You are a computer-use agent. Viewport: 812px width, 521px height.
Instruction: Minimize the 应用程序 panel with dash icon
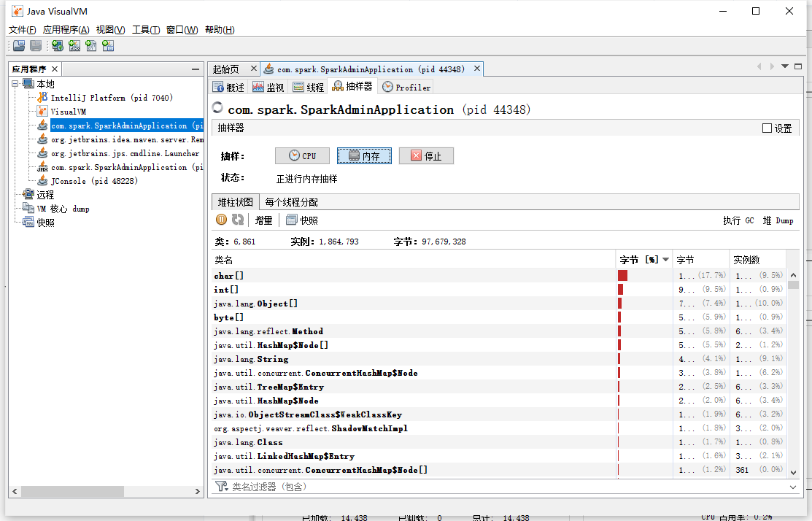coord(196,69)
